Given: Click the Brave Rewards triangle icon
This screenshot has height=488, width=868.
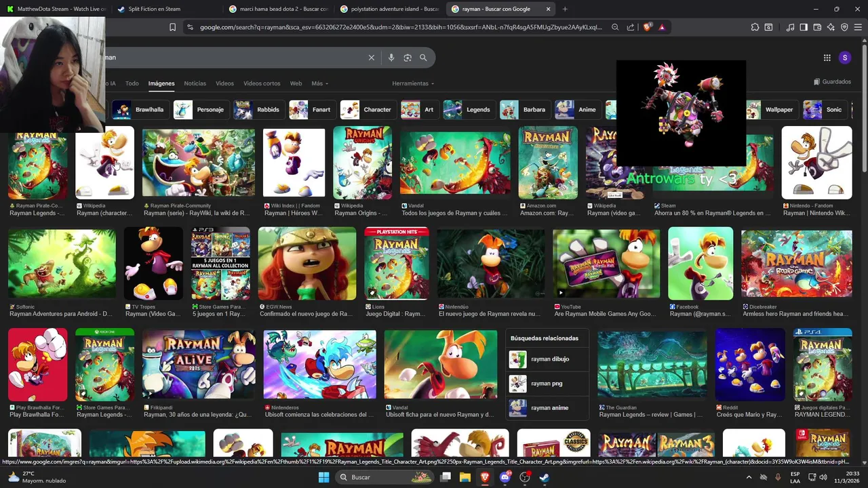Looking at the screenshot, I should [661, 27].
